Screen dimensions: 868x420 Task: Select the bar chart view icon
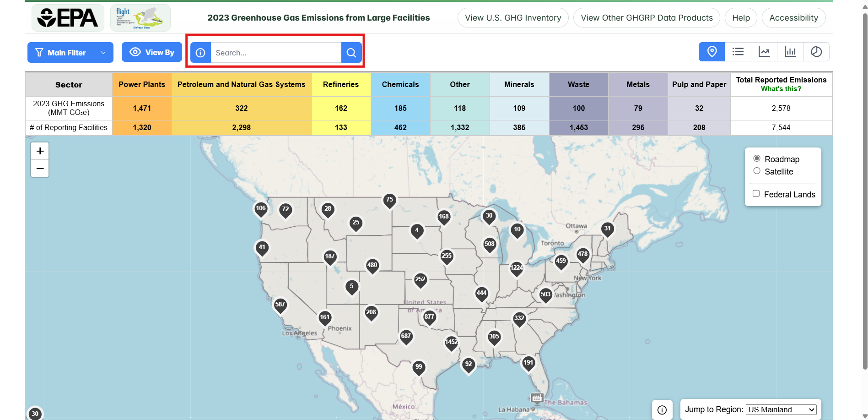pos(790,52)
